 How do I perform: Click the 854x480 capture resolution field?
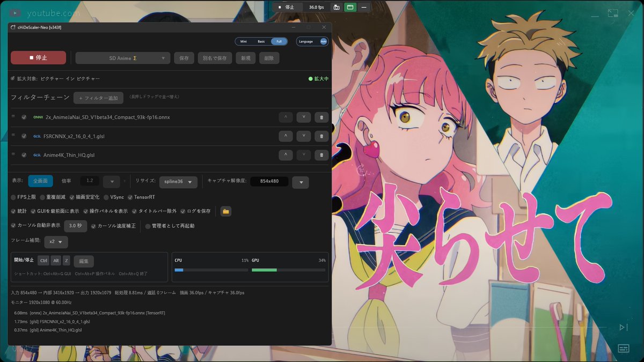(269, 182)
